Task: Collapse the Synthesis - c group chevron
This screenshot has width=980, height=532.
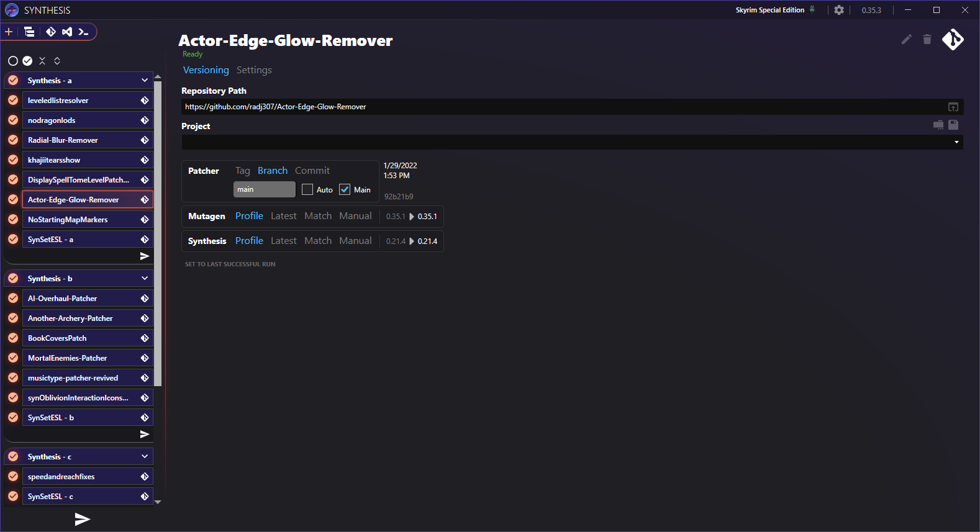Action: click(145, 456)
